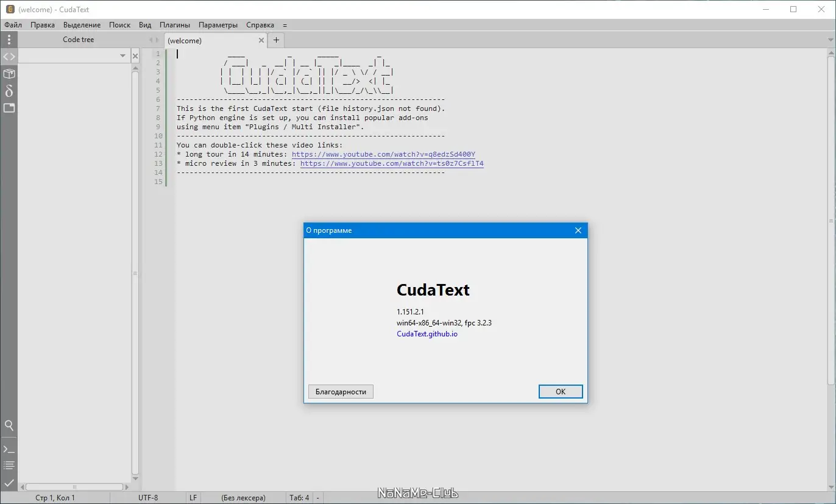Click the '-' status bar cell

click(x=317, y=498)
